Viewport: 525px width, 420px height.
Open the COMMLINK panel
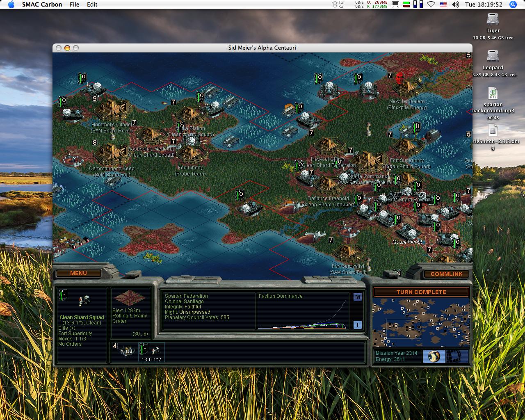tap(446, 274)
